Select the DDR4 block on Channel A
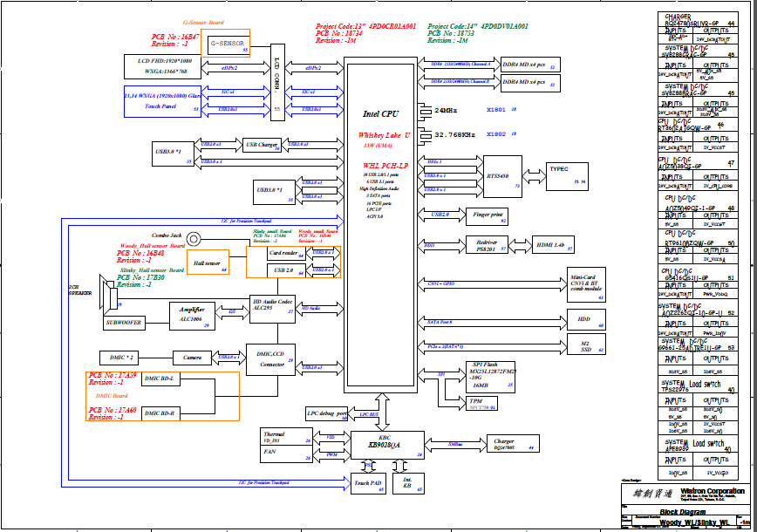 tap(530, 65)
